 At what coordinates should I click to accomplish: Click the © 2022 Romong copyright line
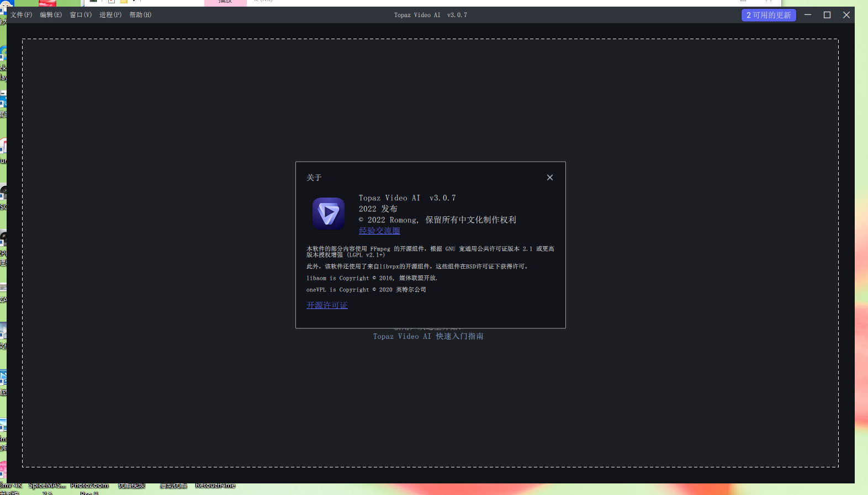(437, 220)
